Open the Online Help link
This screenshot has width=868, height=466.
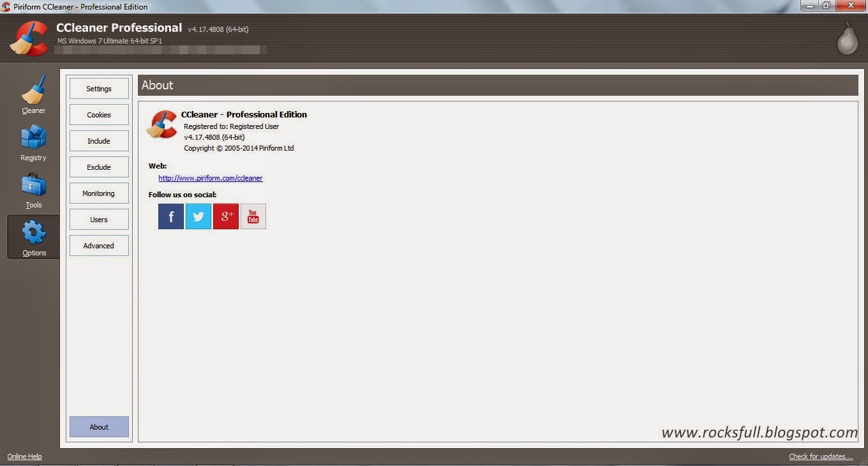(x=24, y=456)
